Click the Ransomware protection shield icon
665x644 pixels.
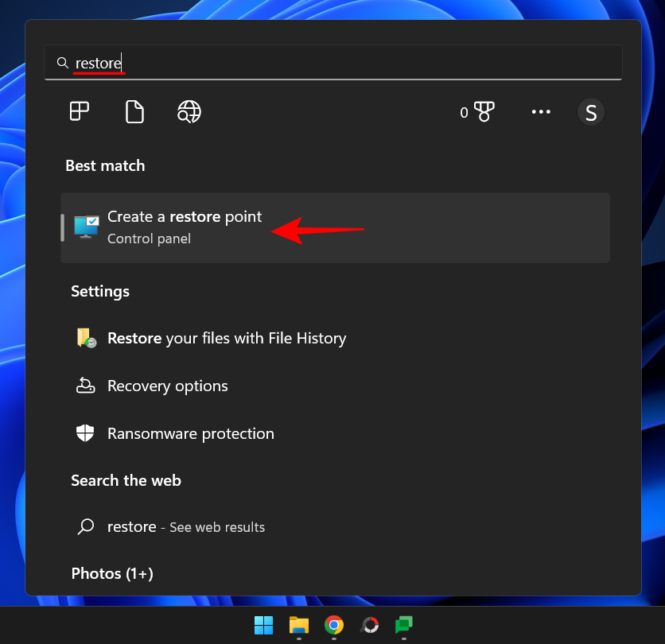click(x=86, y=433)
